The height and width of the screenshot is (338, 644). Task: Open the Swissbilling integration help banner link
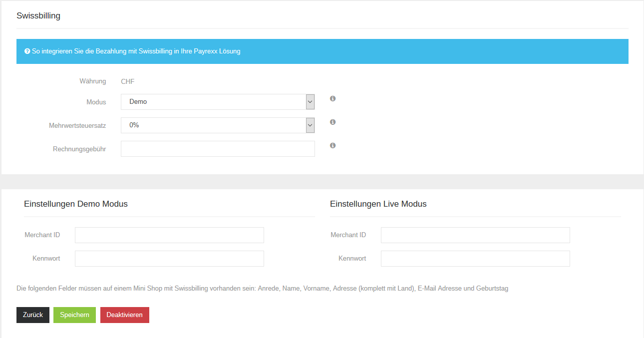[136, 51]
